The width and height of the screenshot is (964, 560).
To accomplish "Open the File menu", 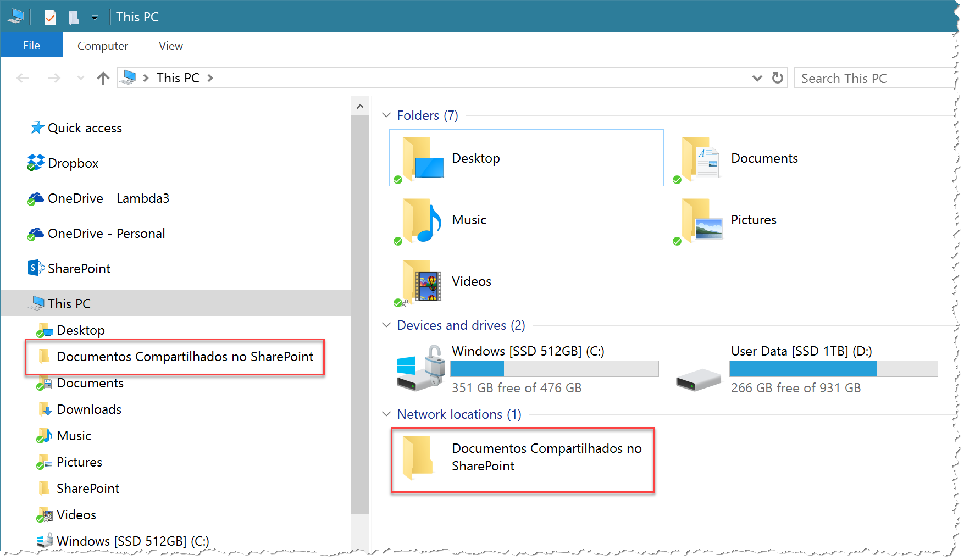I will (x=31, y=45).
